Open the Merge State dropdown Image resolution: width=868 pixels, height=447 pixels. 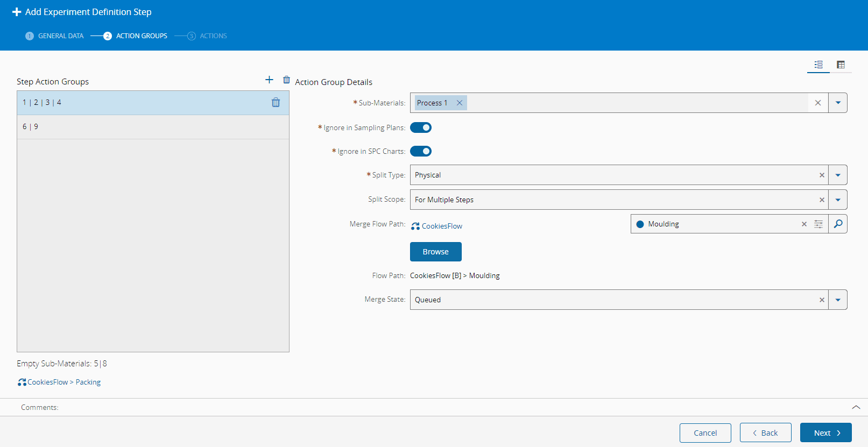[838, 300]
